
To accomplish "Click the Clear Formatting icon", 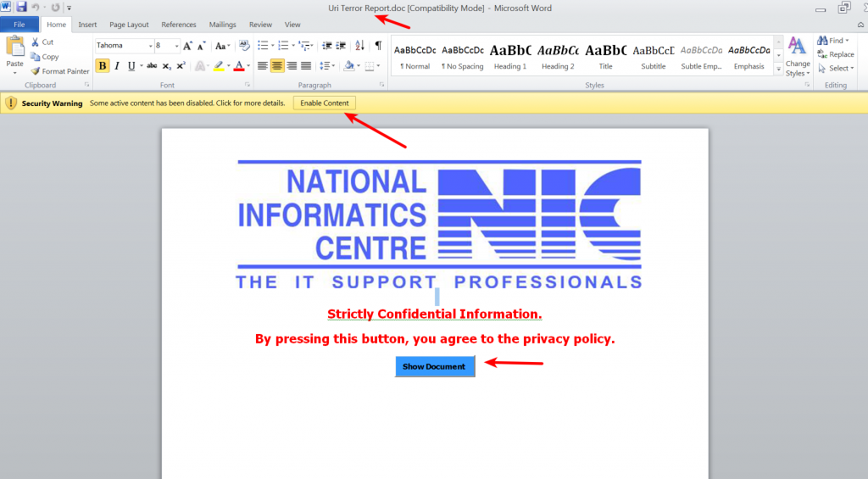I will point(244,46).
